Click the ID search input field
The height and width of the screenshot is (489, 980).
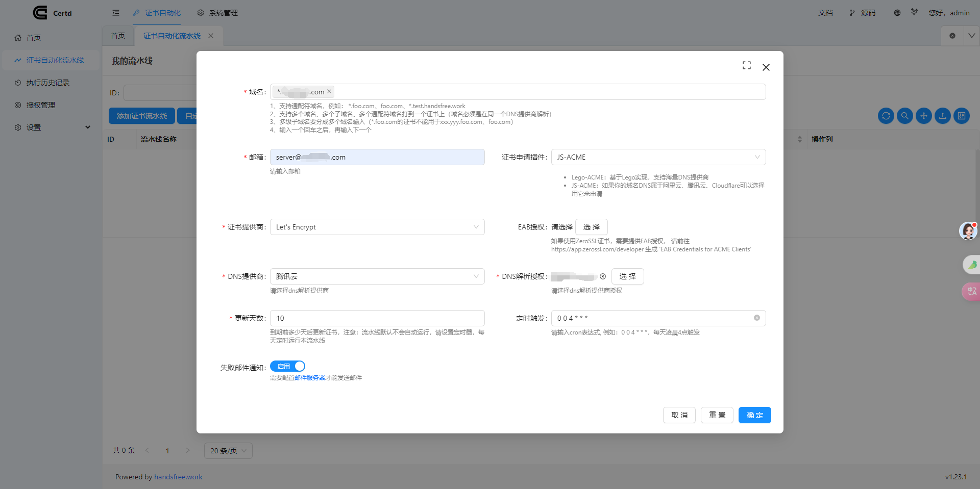[160, 93]
